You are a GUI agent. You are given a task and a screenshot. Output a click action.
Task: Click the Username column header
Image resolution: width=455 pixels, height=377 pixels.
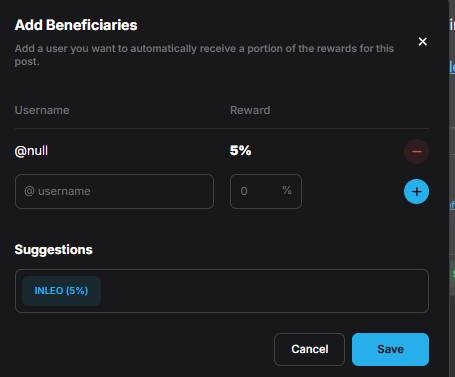(x=42, y=110)
